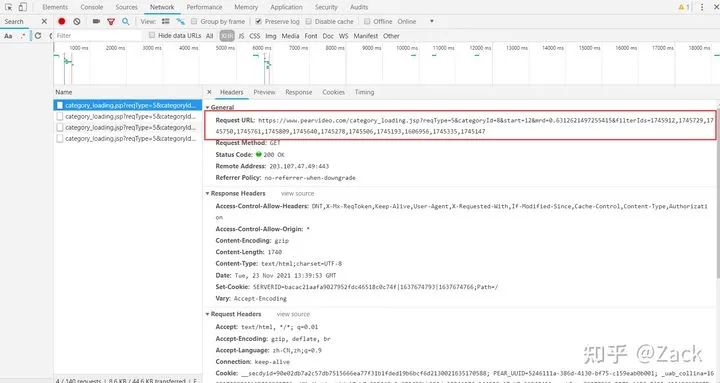Click the headers pane vertical scrollbar

point(717,193)
